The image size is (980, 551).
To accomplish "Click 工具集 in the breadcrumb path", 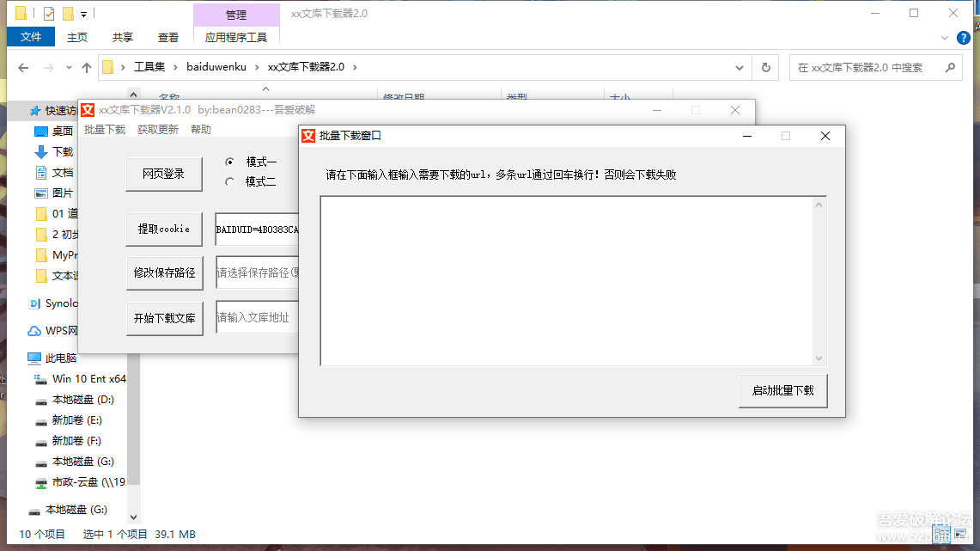I will click(149, 67).
